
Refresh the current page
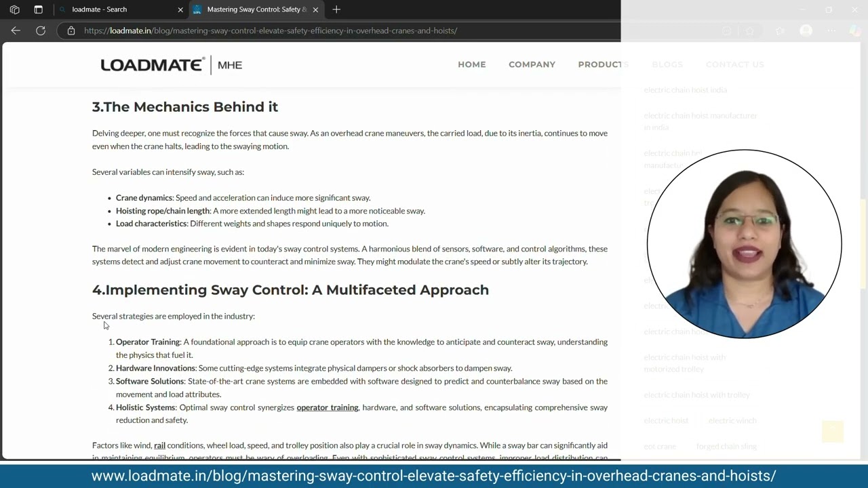41,30
